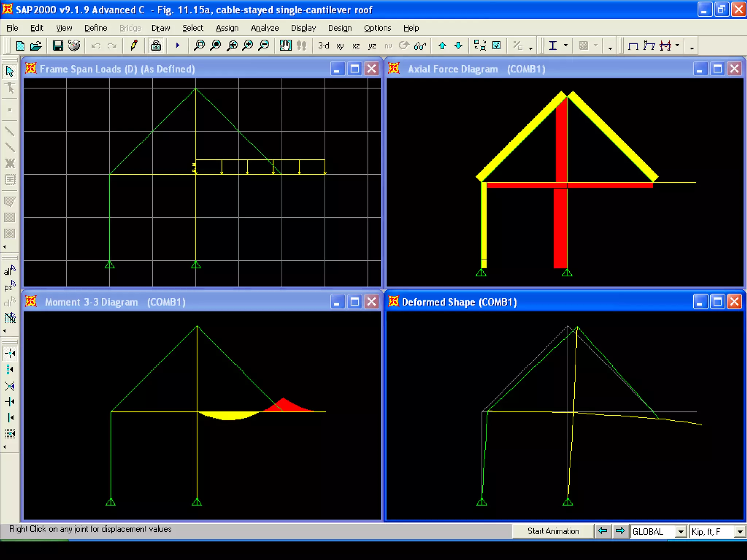Viewport: 747px width, 560px height.
Task: Set the view to the xz plane
Action: (x=356, y=46)
